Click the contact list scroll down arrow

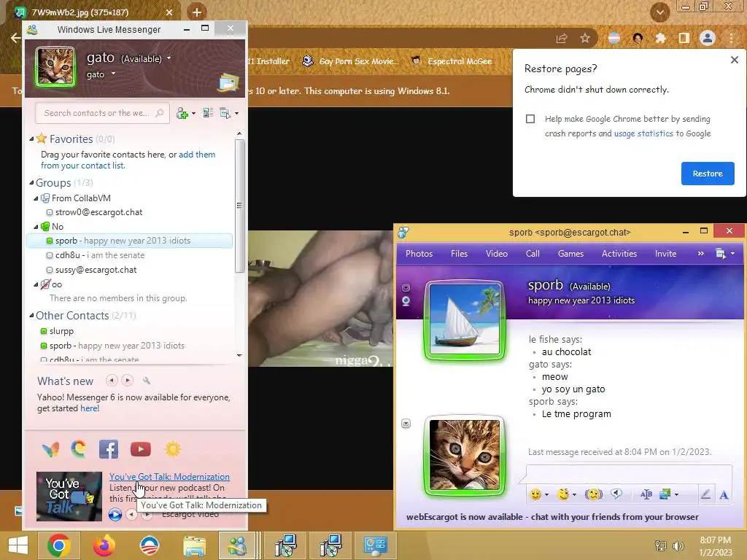pos(239,355)
